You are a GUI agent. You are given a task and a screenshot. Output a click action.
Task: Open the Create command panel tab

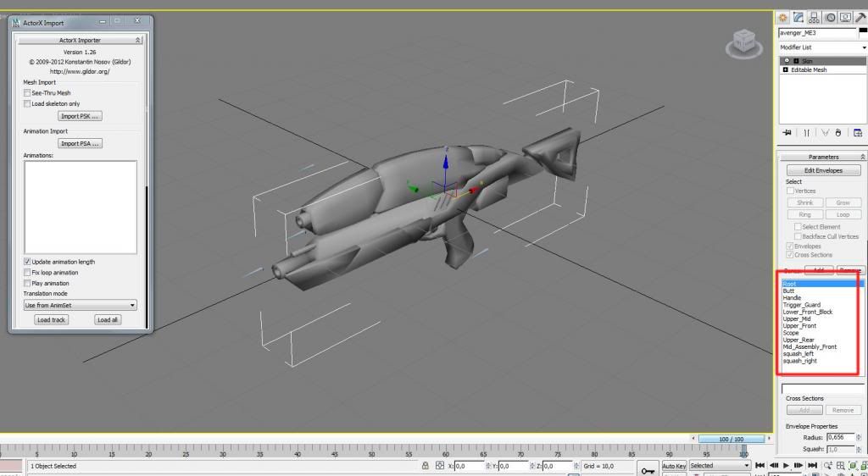782,18
